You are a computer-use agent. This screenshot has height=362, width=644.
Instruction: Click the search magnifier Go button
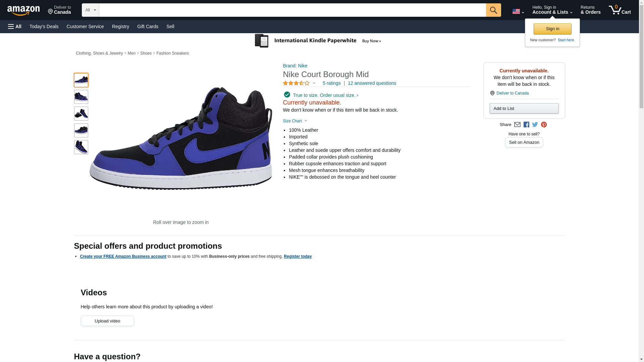[493, 10]
